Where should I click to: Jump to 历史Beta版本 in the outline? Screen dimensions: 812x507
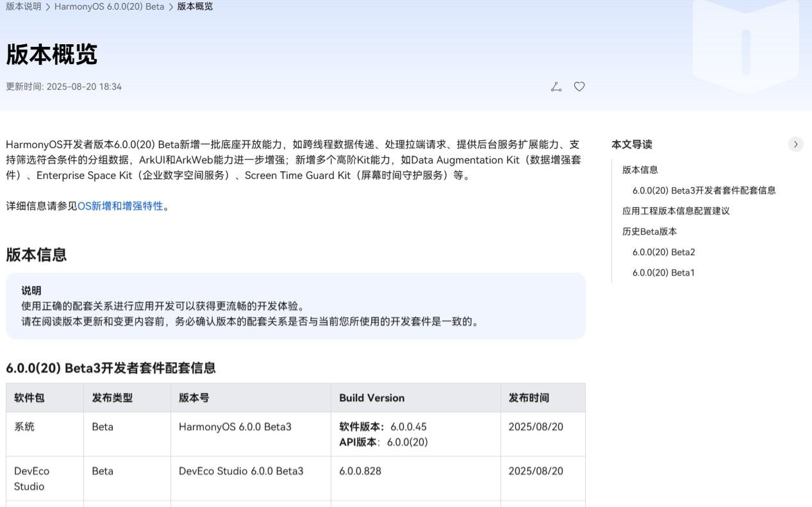(x=649, y=231)
